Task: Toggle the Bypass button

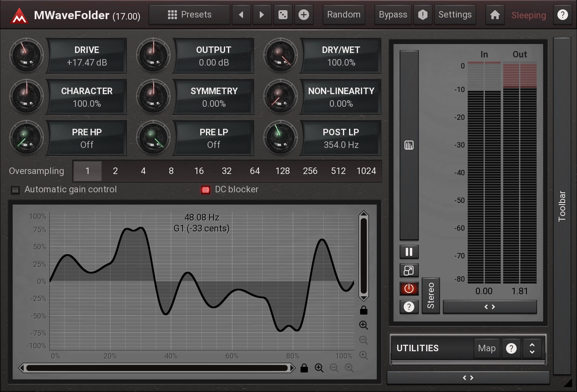Action: click(393, 15)
